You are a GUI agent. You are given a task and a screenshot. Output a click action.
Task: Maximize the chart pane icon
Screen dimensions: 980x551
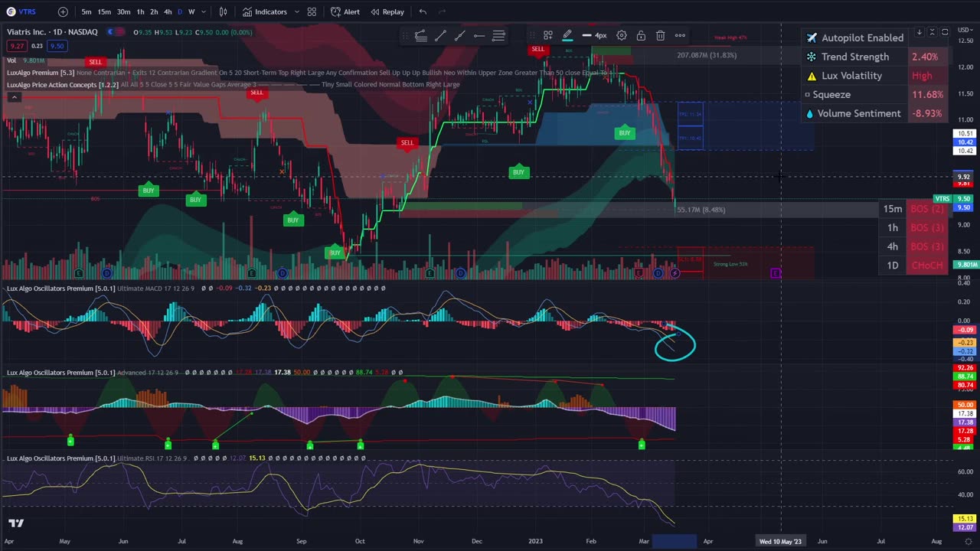point(945,32)
